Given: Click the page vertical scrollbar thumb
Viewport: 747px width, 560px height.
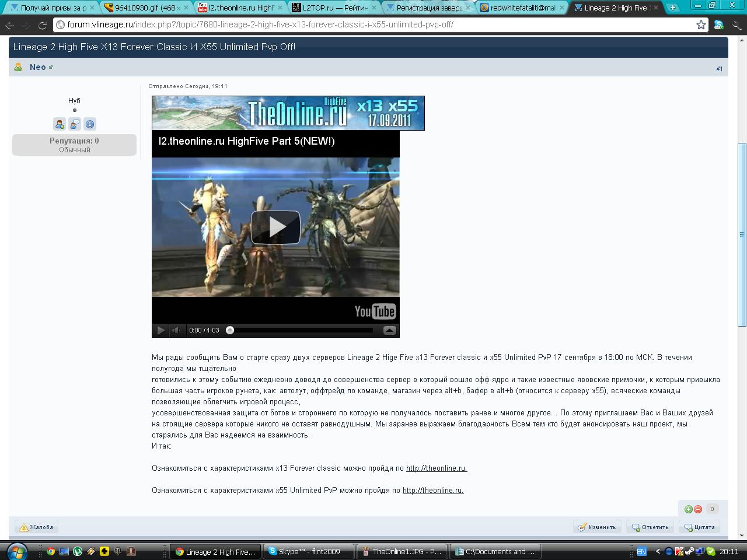Looking at the screenshot, I should click(742, 235).
